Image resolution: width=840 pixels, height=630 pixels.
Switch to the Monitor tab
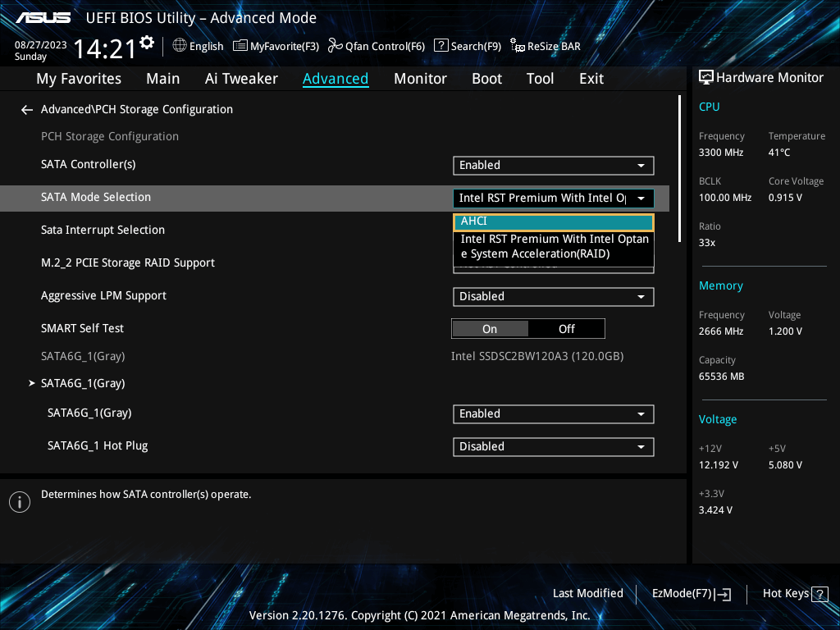point(420,79)
